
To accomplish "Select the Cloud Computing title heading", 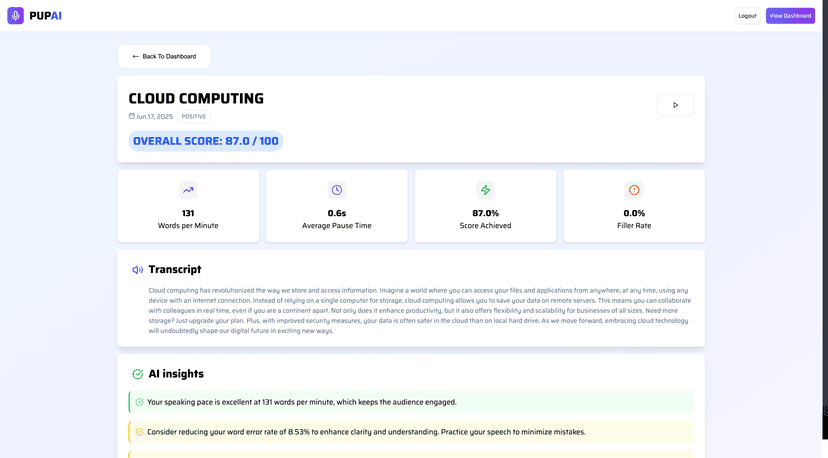I will click(x=196, y=98).
